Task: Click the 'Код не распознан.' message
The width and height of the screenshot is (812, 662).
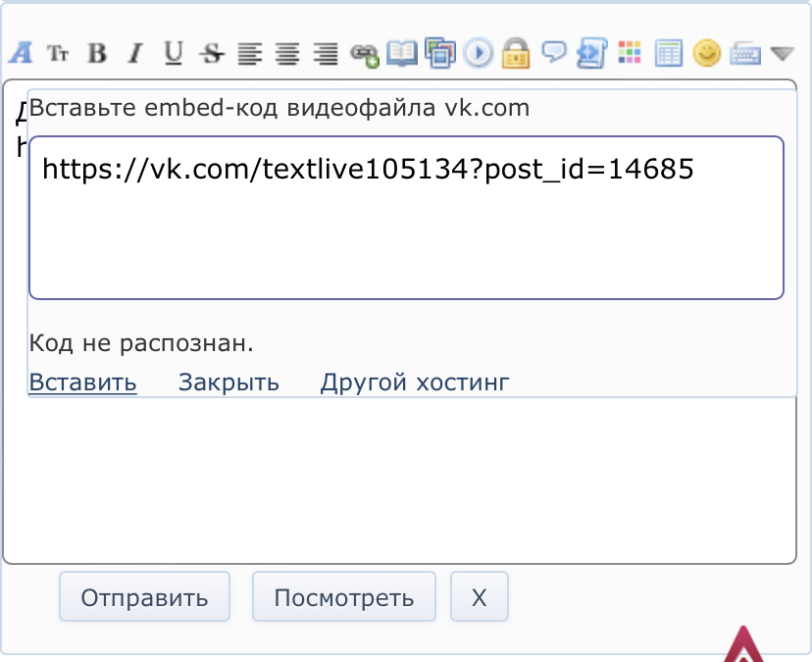Action: pos(141,343)
